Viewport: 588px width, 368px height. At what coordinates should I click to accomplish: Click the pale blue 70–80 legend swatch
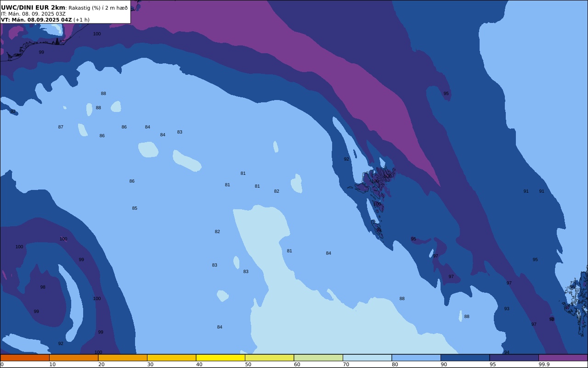pyautogui.click(x=367, y=357)
